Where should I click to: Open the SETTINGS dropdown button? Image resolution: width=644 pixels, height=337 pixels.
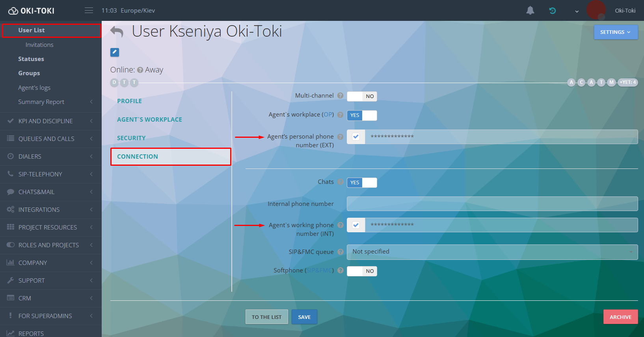coord(616,32)
